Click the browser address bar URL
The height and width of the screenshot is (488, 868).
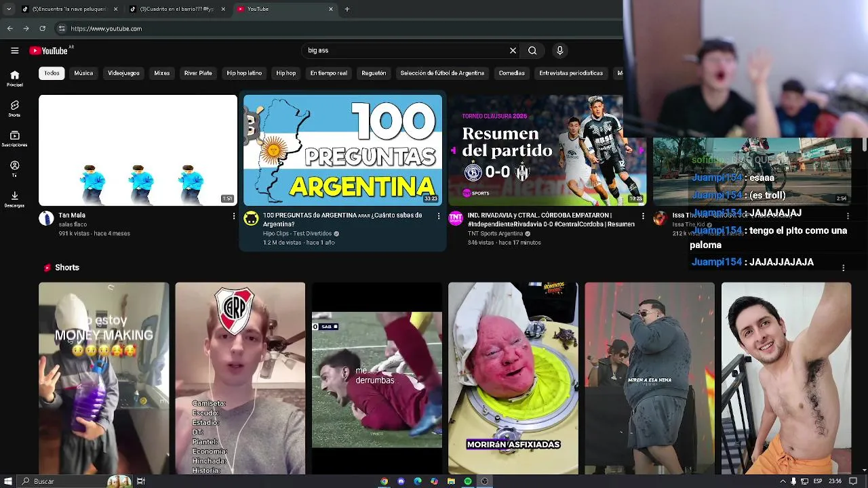click(x=106, y=28)
